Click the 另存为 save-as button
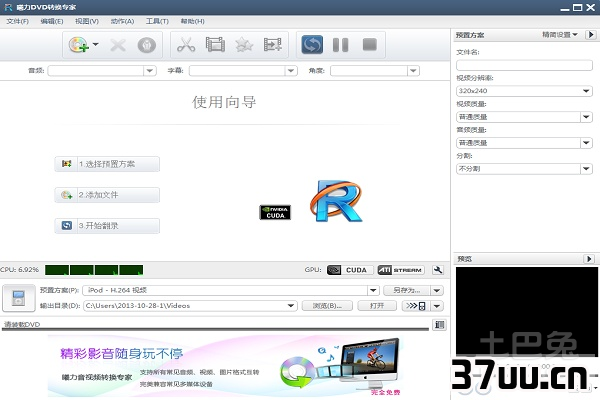The width and height of the screenshot is (600, 400). tap(406, 291)
